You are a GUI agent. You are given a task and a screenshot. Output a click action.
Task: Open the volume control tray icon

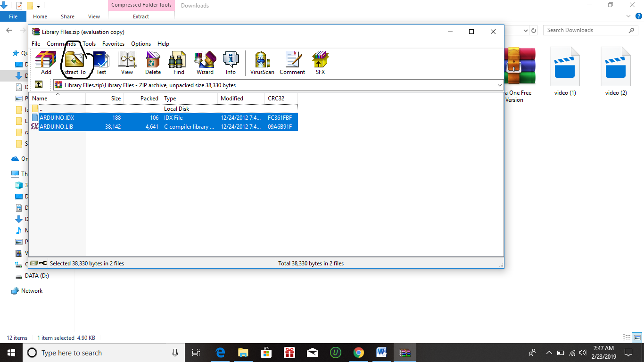(583, 353)
